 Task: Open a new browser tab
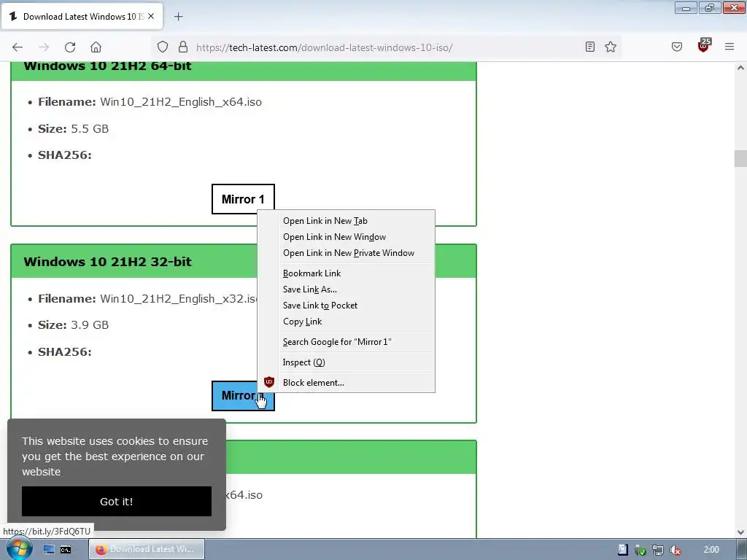[x=178, y=17]
